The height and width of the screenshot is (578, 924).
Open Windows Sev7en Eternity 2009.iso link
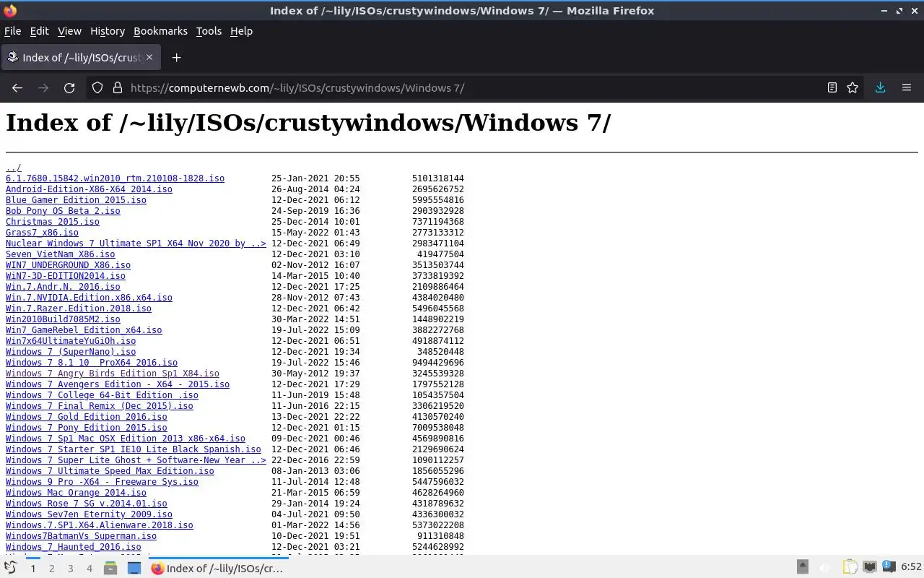(x=89, y=514)
